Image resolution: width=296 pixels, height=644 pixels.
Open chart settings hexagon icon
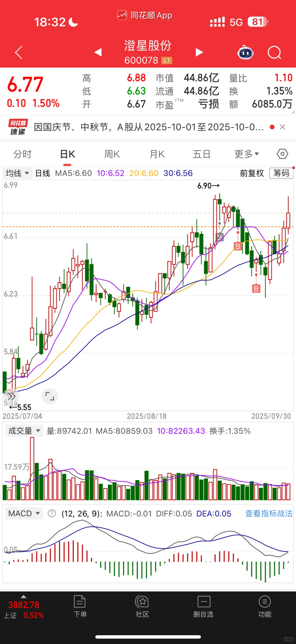pyautogui.click(x=282, y=154)
